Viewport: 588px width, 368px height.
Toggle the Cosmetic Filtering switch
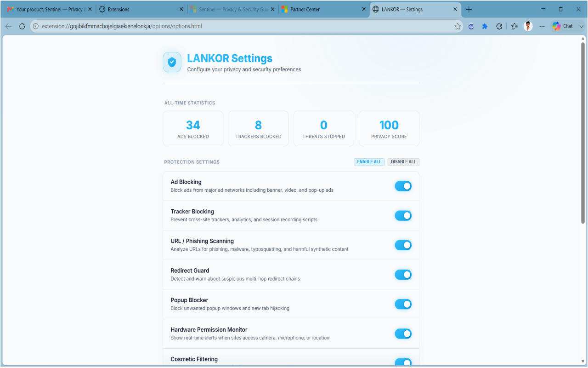click(403, 362)
